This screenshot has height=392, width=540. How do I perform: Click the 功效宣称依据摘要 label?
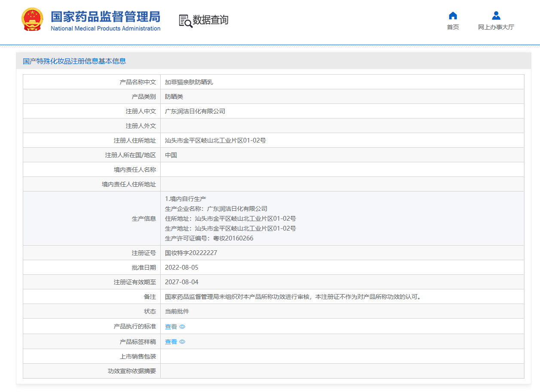[x=132, y=371]
